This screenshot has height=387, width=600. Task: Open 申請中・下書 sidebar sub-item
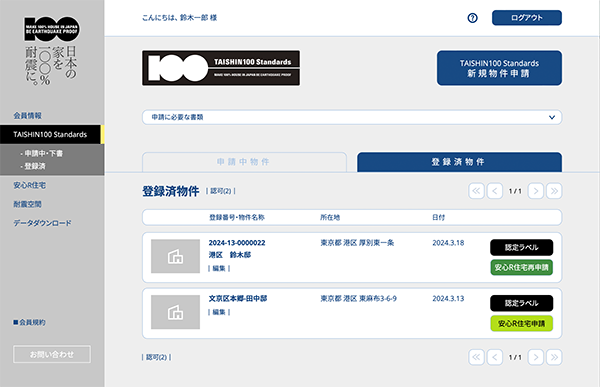pyautogui.click(x=42, y=153)
